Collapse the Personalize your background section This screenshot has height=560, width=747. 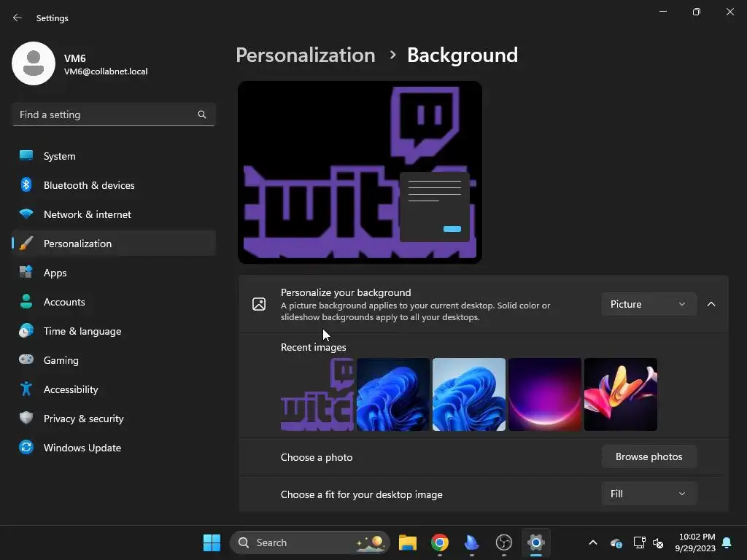[x=711, y=304]
